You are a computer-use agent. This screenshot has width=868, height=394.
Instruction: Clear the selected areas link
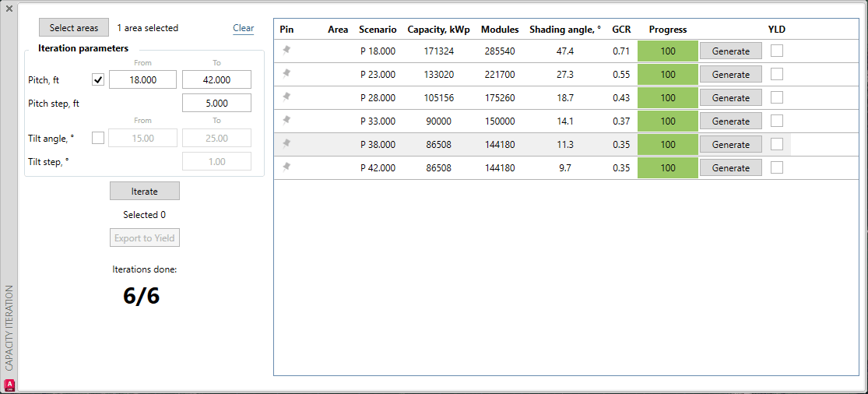[x=243, y=28]
